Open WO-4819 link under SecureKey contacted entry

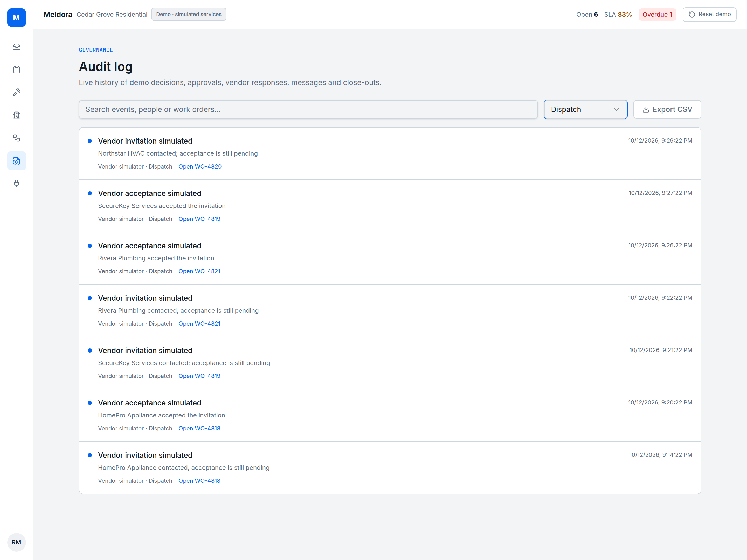[x=199, y=376]
